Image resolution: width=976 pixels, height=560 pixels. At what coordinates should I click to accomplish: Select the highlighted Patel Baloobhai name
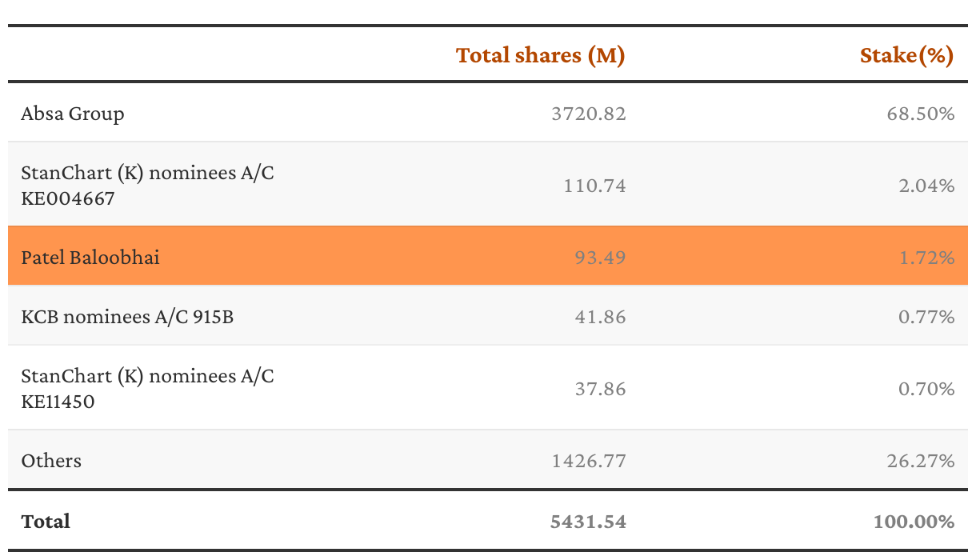click(x=90, y=258)
